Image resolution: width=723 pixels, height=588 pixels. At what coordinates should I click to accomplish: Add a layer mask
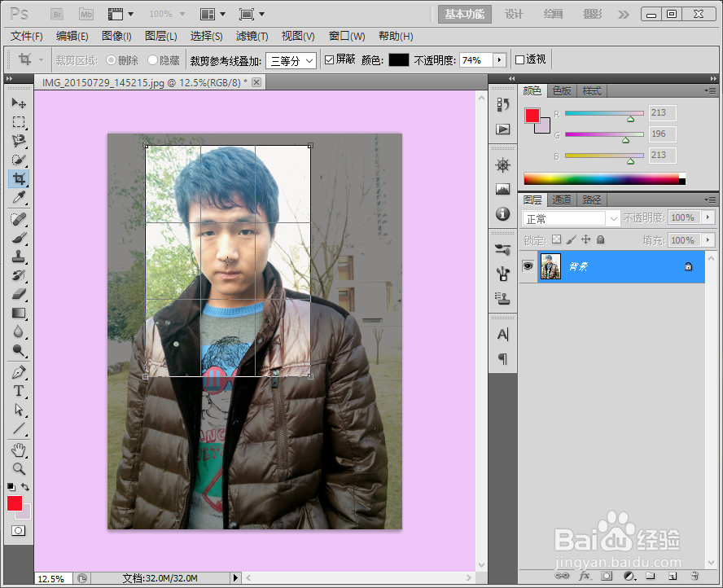(607, 576)
